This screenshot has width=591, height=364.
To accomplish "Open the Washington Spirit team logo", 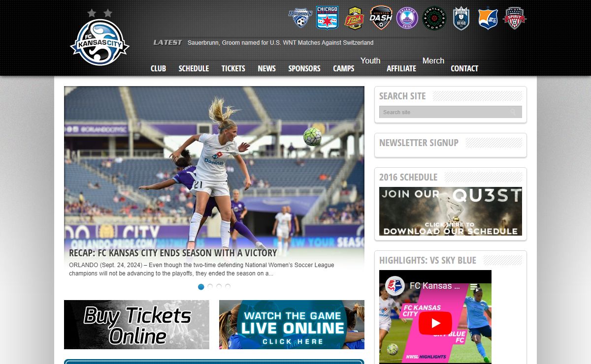I will (x=515, y=18).
